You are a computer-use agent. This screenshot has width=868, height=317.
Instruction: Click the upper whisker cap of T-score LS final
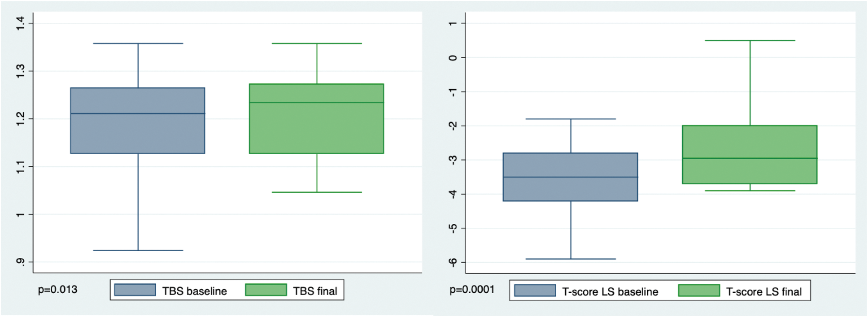coord(750,40)
